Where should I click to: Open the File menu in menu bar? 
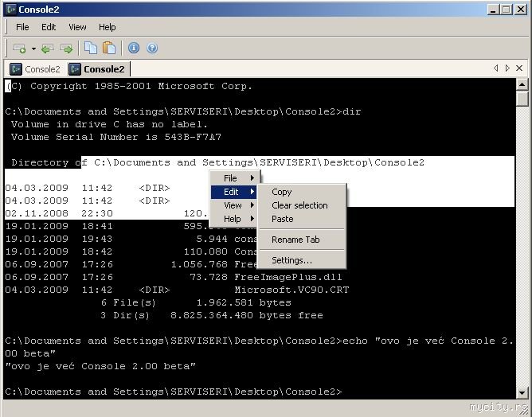point(22,27)
